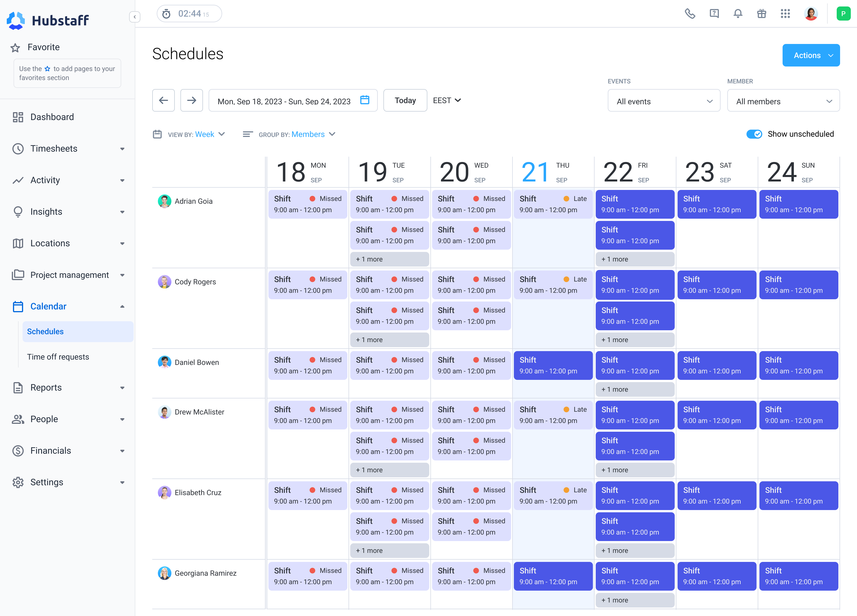This screenshot has width=857, height=616.
Task: Collapse the sidebar with the chevron button
Action: pos(134,17)
